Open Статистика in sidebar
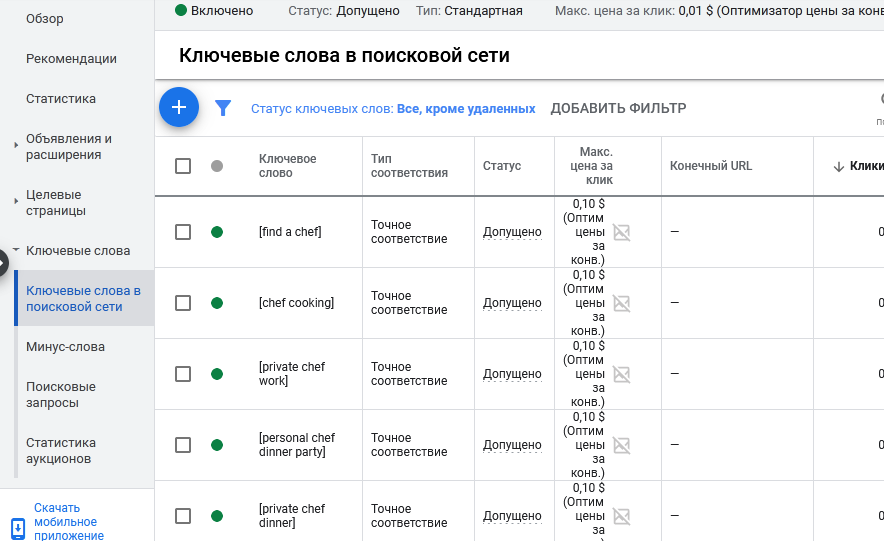The height and width of the screenshot is (541, 884). 61,99
